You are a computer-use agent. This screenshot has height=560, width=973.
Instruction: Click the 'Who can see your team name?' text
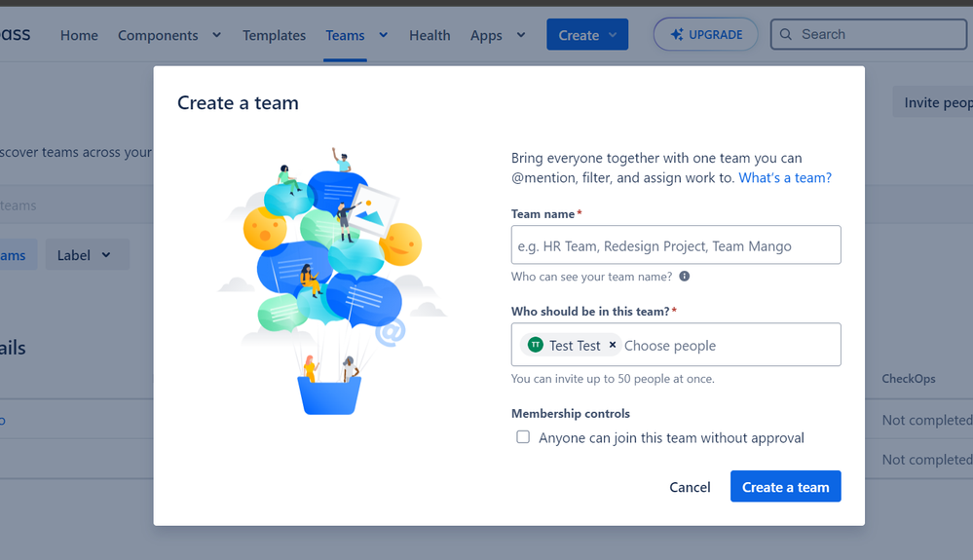[x=591, y=277]
